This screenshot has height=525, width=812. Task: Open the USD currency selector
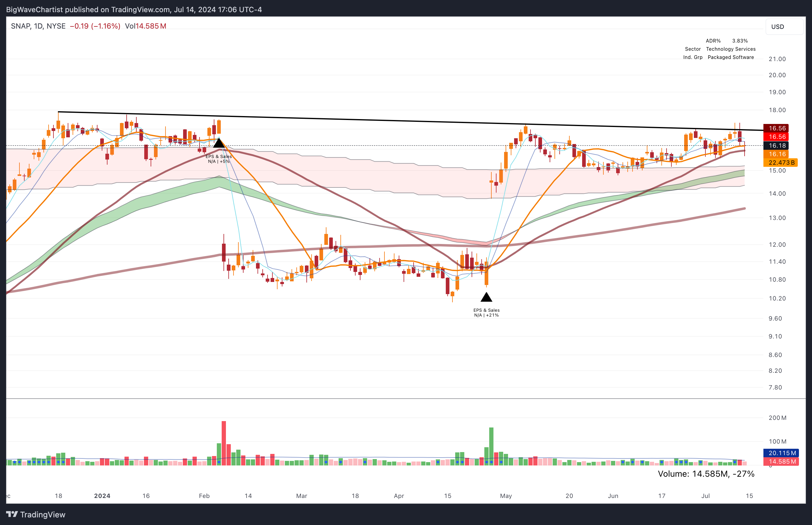coord(784,27)
